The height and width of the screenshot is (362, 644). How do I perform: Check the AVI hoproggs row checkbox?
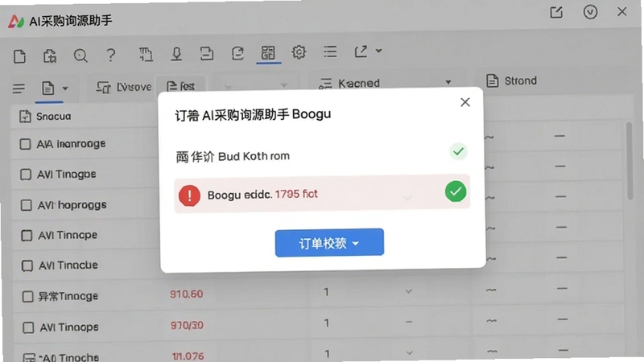click(x=27, y=205)
